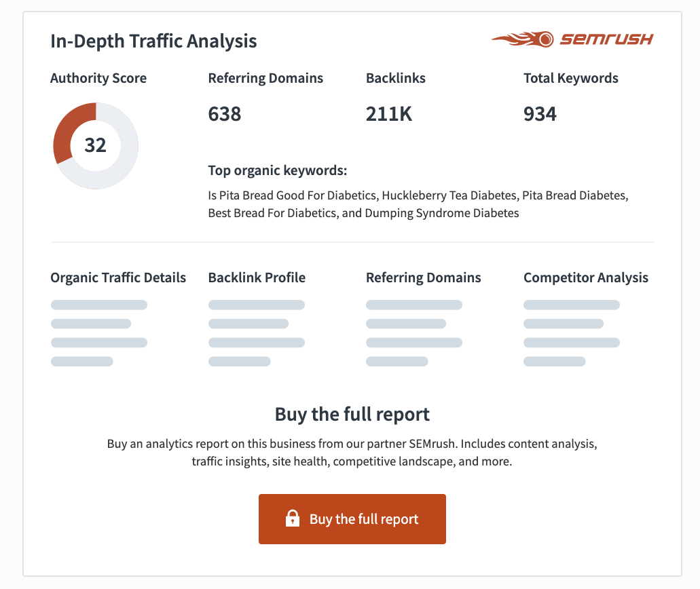700x589 pixels.
Task: Click the Backlink Profile section heading
Action: pos(257,278)
